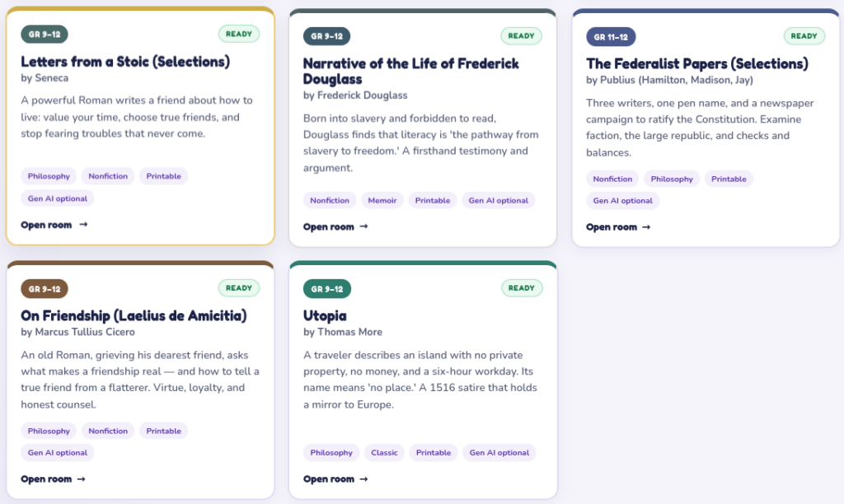Click The Federalist Papers (Selections) title
This screenshot has height=504, width=844.
(x=697, y=63)
